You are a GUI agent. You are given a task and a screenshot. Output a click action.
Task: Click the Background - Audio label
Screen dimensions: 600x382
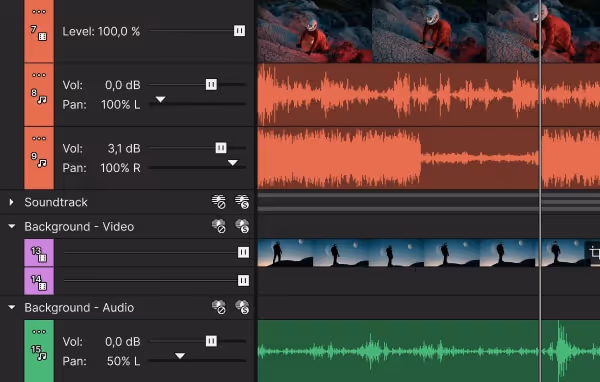click(79, 308)
